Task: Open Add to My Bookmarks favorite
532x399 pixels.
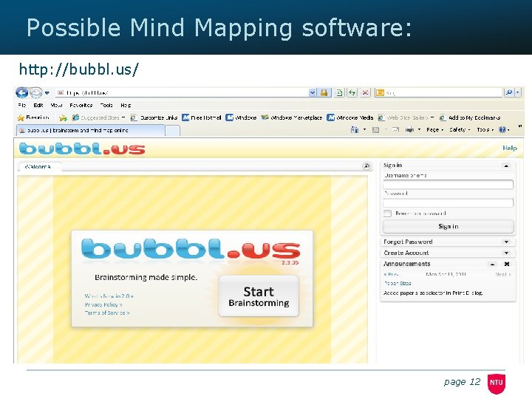Action: pos(470,117)
